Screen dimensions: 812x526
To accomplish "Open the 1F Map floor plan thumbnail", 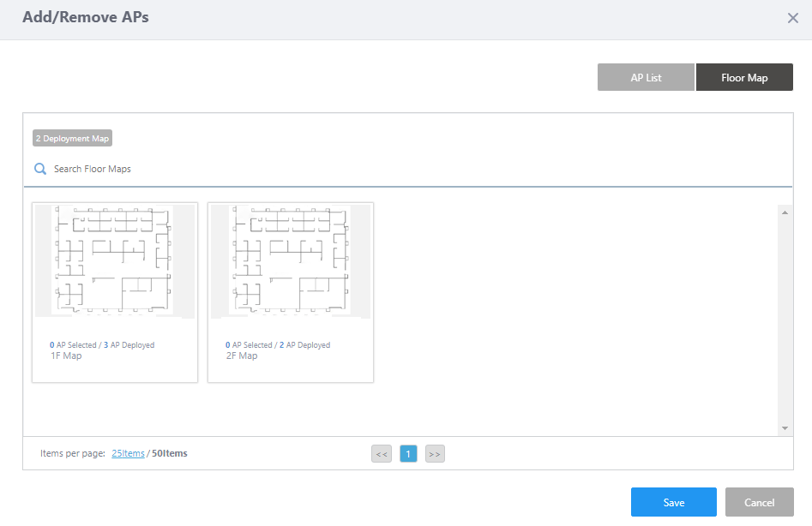I will [115, 262].
